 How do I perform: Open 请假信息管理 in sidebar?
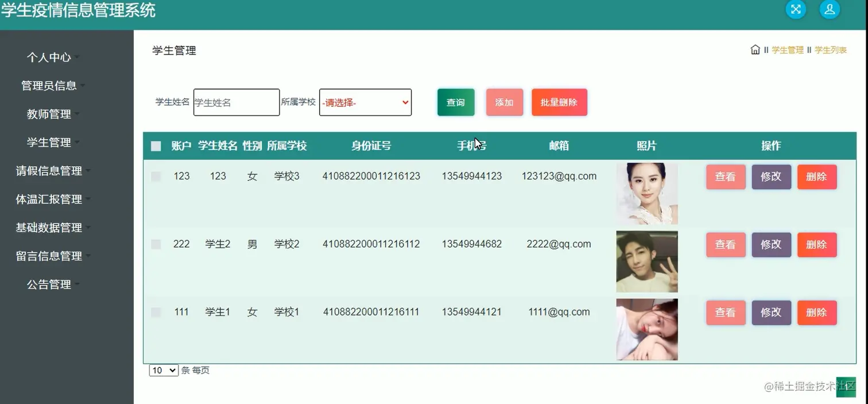coord(49,171)
